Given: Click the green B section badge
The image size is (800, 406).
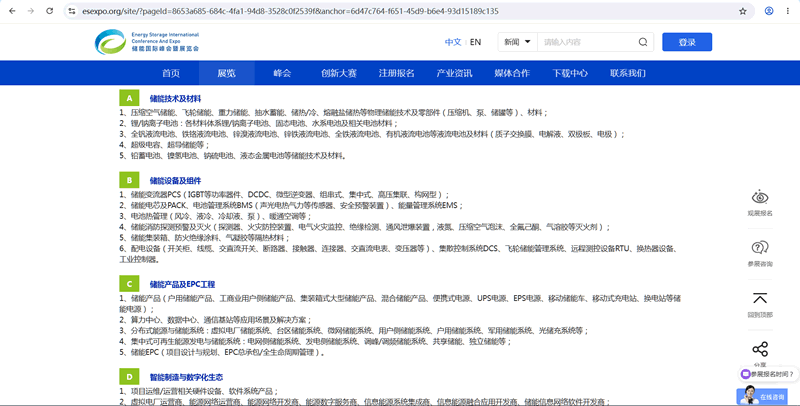Looking at the screenshot, I should click(x=129, y=180).
